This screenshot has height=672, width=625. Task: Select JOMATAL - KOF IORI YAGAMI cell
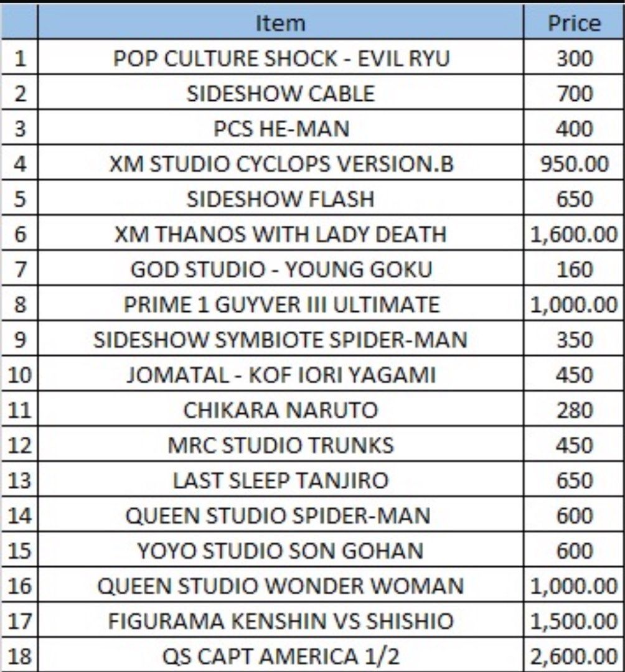tap(280, 373)
